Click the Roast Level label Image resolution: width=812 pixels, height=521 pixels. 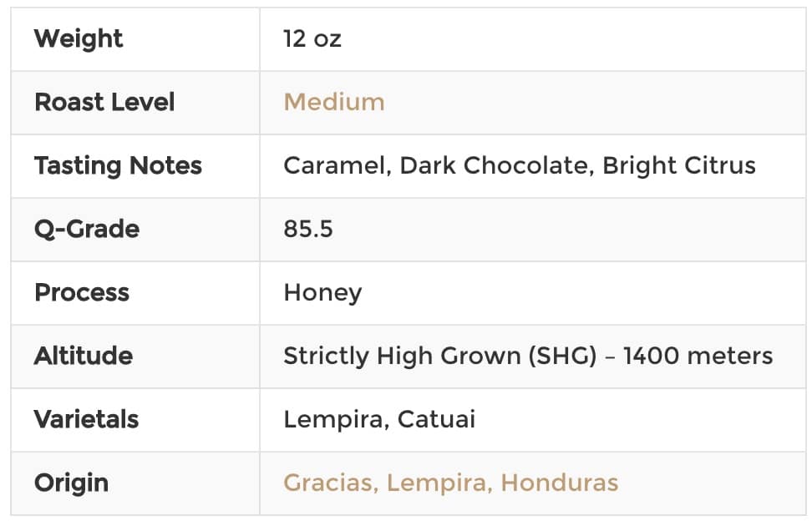point(104,102)
